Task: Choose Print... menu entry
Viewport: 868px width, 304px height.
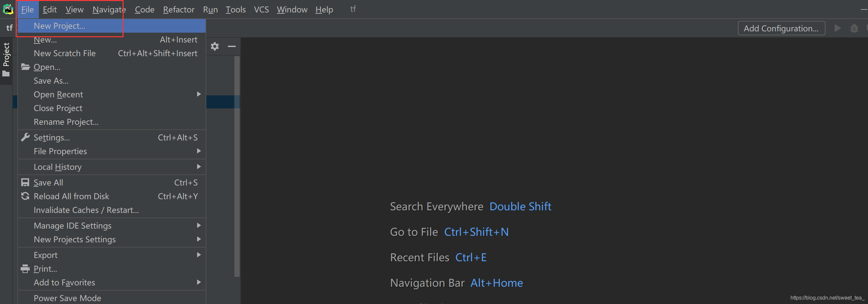Action: click(111, 269)
